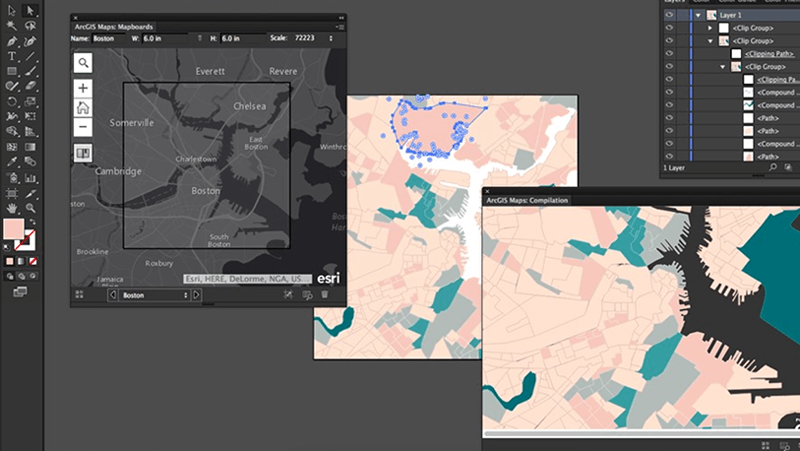Open the Scale 72223 stepper dropdown
Screen dimensions: 800x451
tap(331, 38)
